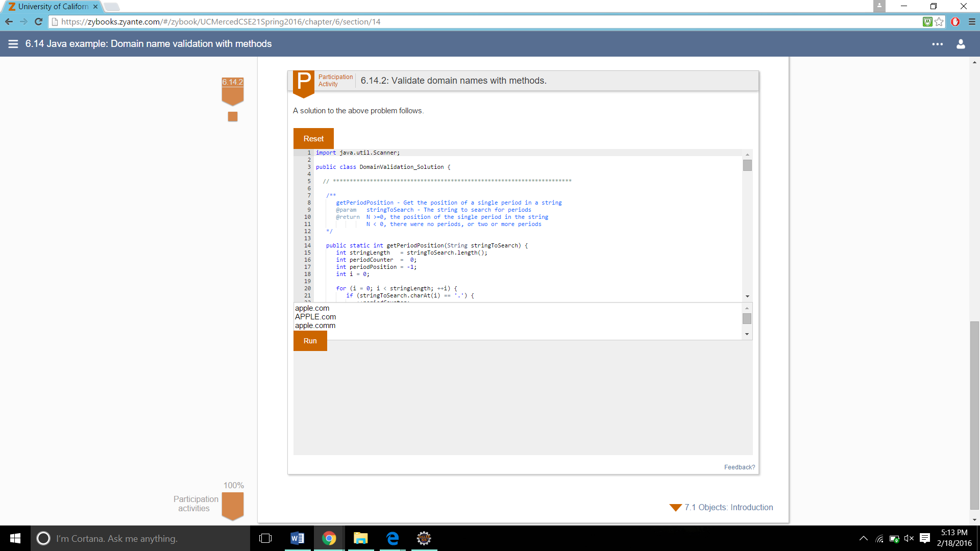Open the Feedback? link
The image size is (980, 551).
[739, 467]
